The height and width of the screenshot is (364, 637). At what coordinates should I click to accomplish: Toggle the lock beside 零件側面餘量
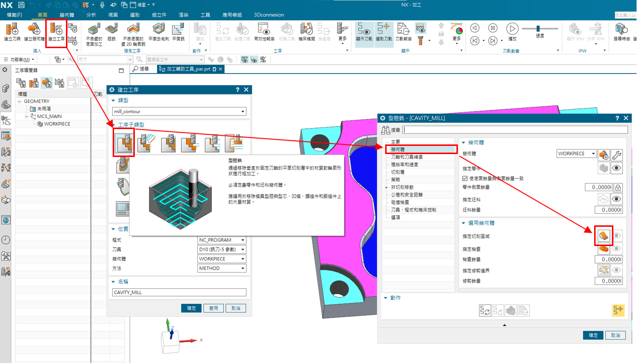click(x=618, y=187)
